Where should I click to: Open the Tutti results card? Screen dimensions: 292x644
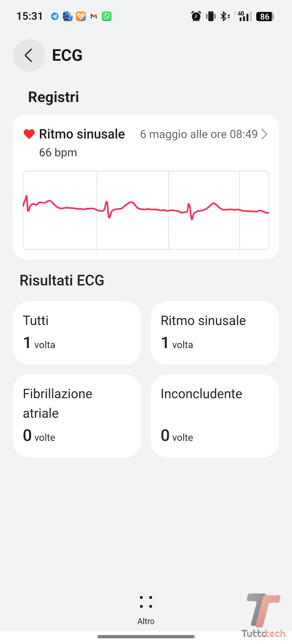point(77,333)
